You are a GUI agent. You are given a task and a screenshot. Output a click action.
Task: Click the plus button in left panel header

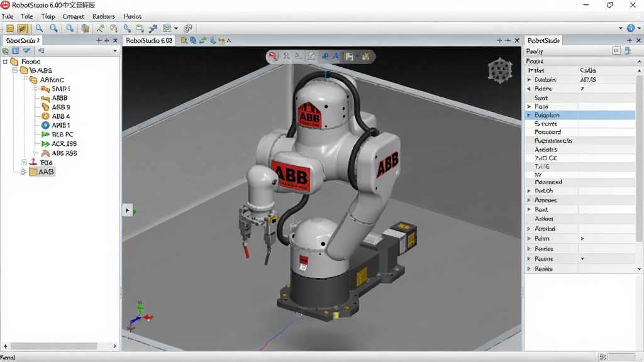coord(99,40)
